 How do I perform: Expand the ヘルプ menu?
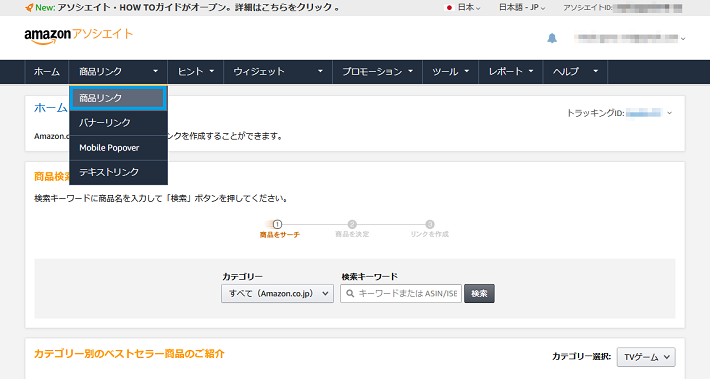click(575, 72)
